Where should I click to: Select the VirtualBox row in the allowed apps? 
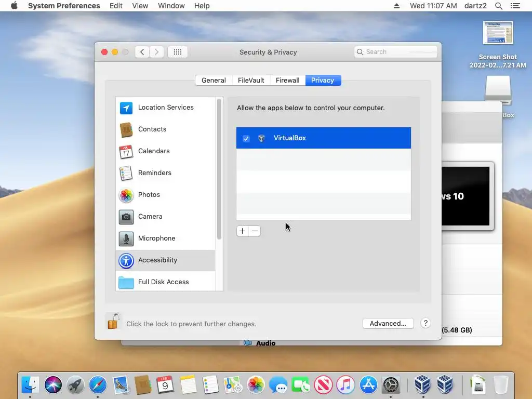323,138
